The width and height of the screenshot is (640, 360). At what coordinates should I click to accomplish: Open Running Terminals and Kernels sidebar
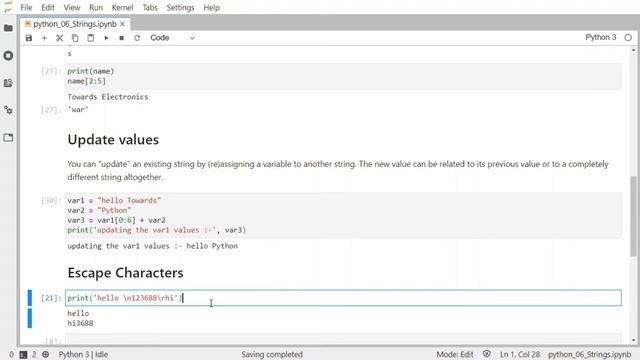pyautogui.click(x=8, y=55)
